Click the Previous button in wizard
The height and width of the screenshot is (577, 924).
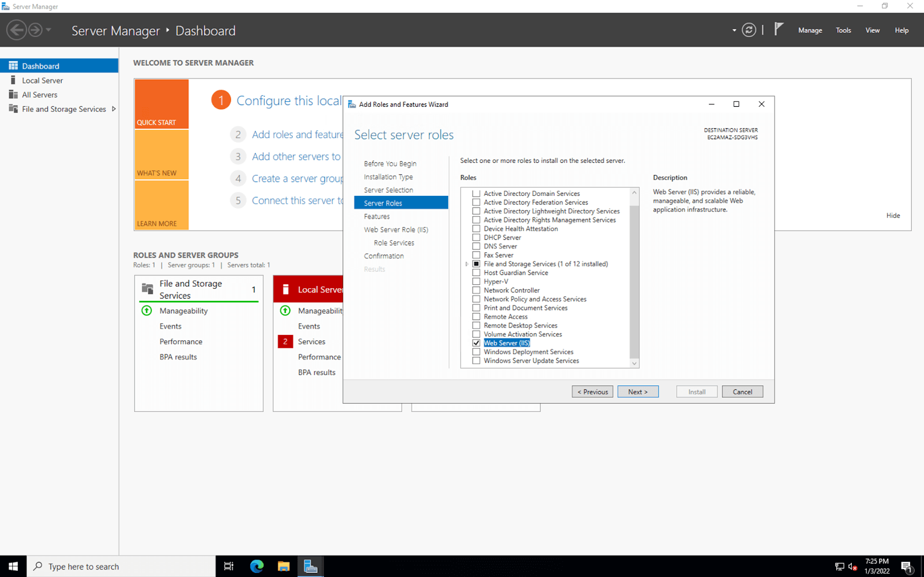[x=593, y=392]
